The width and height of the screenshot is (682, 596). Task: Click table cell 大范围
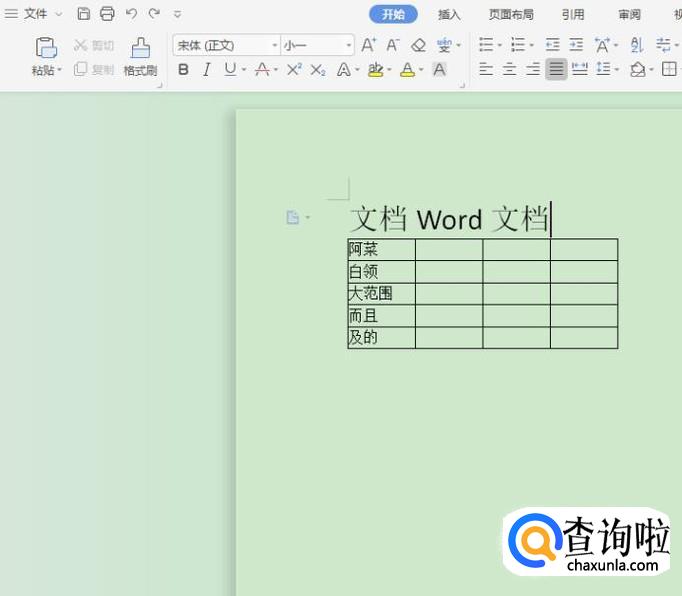point(381,294)
